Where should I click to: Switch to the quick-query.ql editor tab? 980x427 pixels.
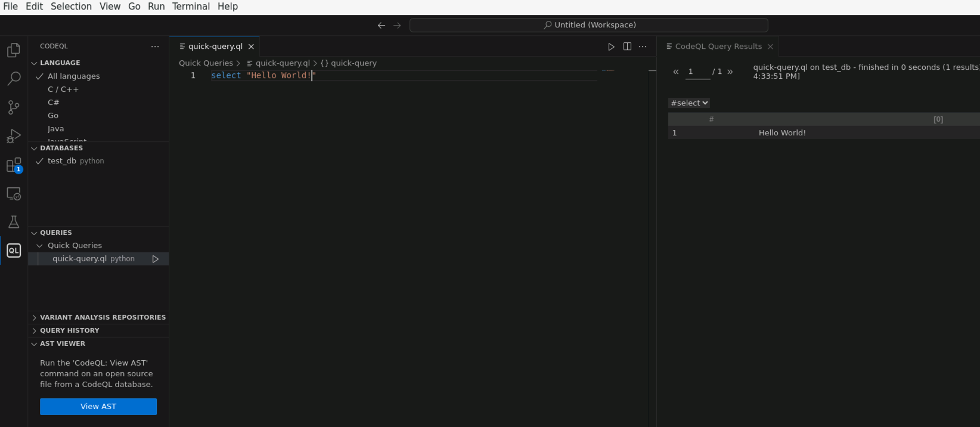click(215, 47)
